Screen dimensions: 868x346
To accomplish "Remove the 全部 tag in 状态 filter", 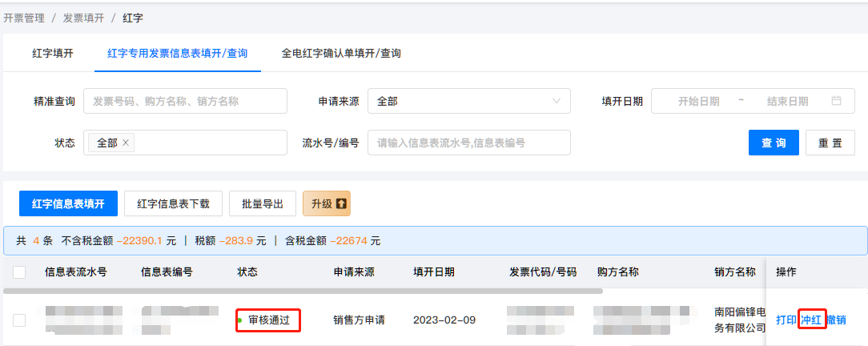I will (126, 143).
